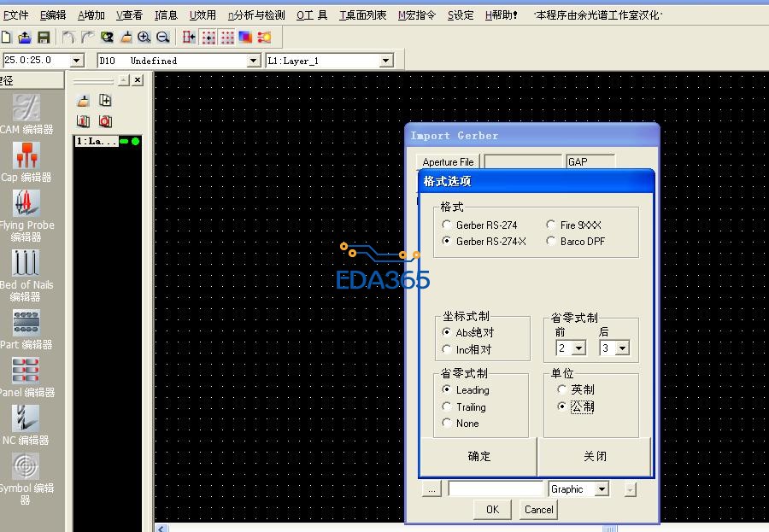Open the n分析与检测 menu
The image size is (769, 532).
tap(256, 15)
